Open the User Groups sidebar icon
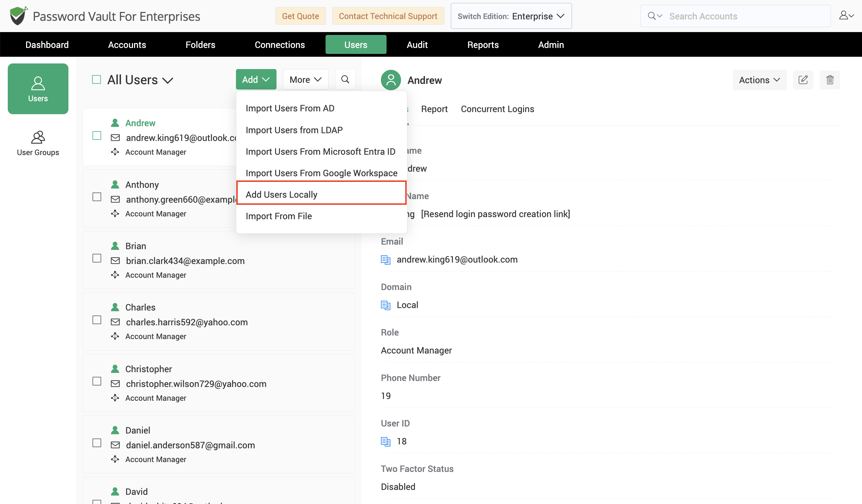Image resolution: width=862 pixels, height=504 pixels. click(38, 143)
